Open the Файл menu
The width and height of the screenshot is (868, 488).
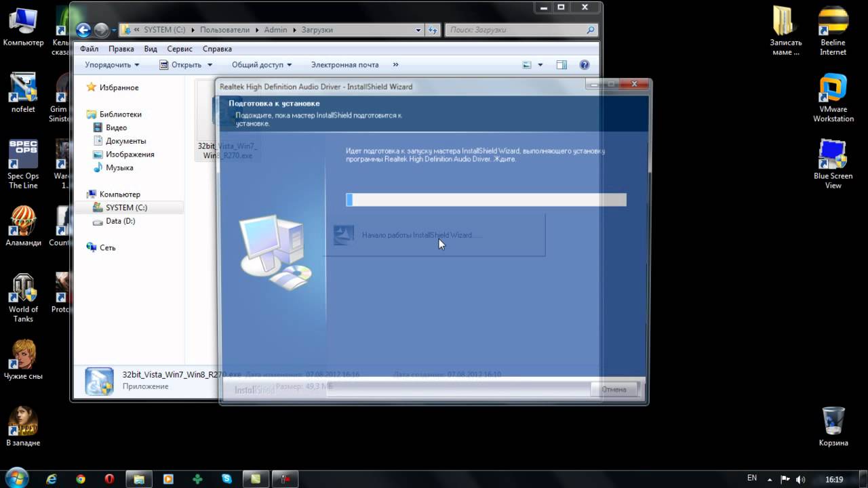[x=89, y=49]
